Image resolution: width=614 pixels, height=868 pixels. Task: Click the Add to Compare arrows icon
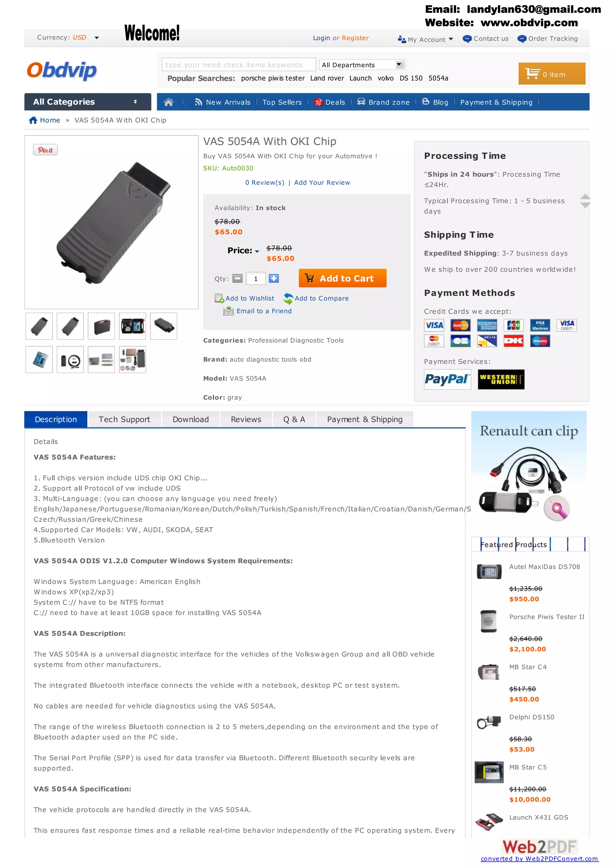coord(288,298)
